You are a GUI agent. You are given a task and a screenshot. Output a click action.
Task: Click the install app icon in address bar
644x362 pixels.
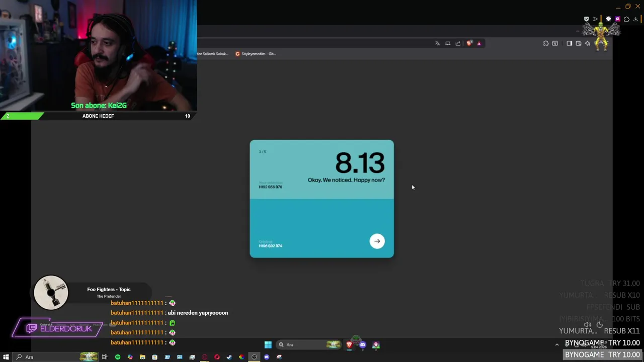coord(448,44)
